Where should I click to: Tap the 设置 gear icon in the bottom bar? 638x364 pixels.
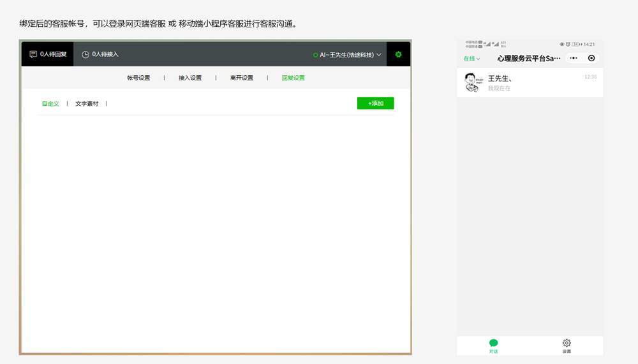click(567, 346)
